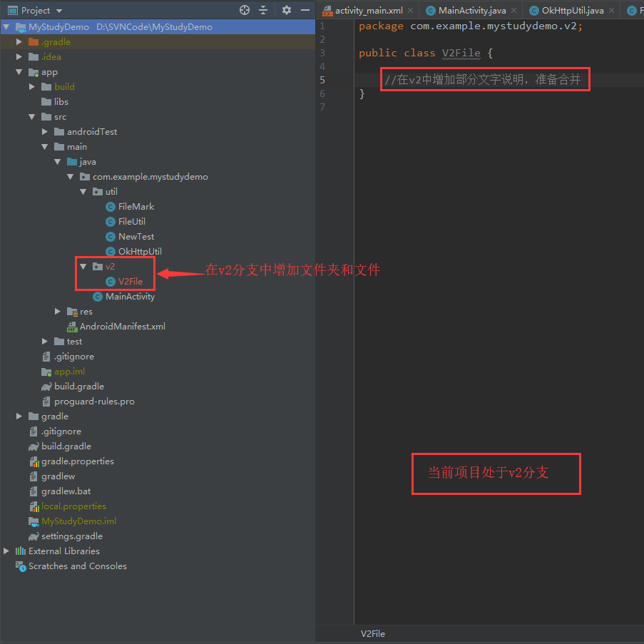
Task: Open the Project view dropdown
Action: tap(59, 11)
